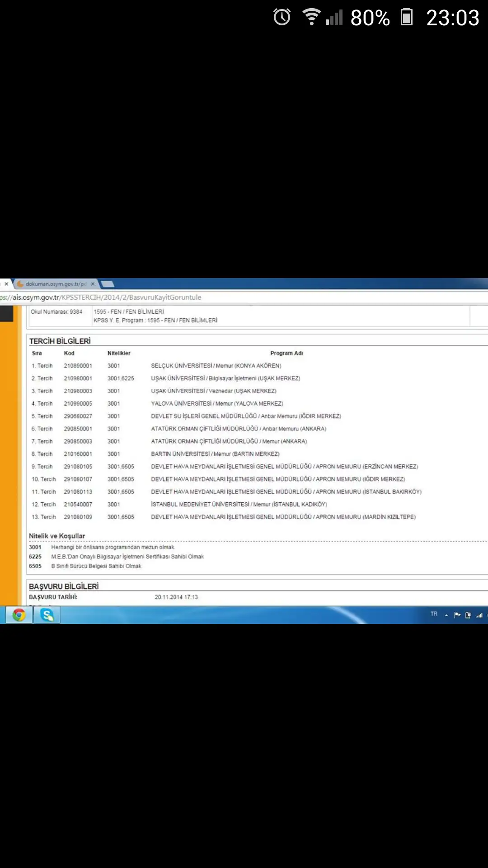Close the dokuman.osym.gov.tr browser tab
Image resolution: width=488 pixels, height=868 pixels.
(x=93, y=284)
